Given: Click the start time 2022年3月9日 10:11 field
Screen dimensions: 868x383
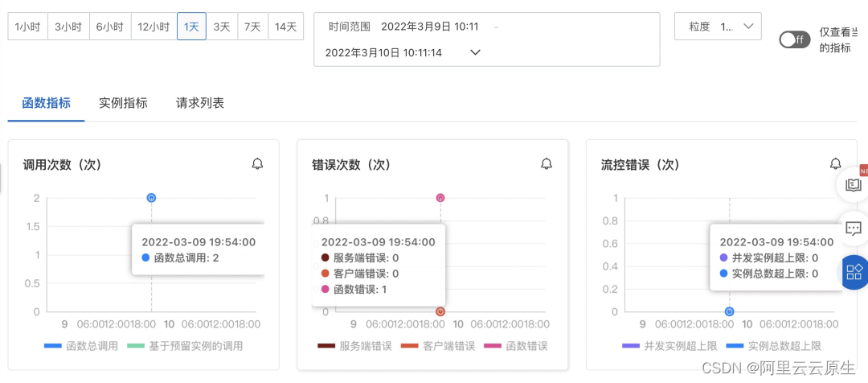Looking at the screenshot, I should pos(429,26).
